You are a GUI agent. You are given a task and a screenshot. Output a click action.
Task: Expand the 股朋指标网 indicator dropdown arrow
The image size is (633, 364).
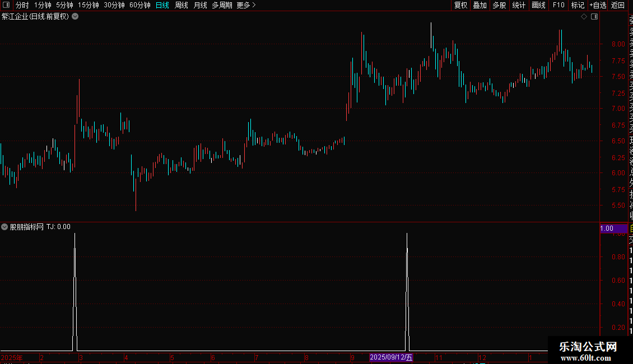point(4,227)
